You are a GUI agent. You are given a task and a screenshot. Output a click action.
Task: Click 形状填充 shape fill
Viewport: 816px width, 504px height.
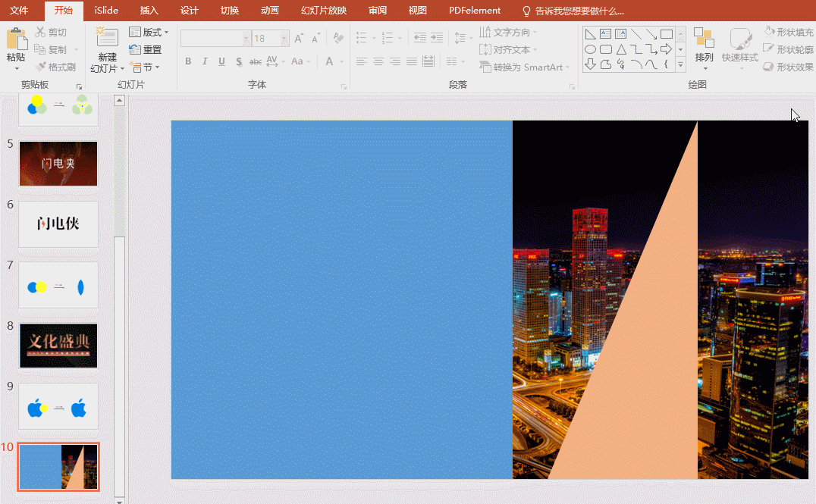789,32
